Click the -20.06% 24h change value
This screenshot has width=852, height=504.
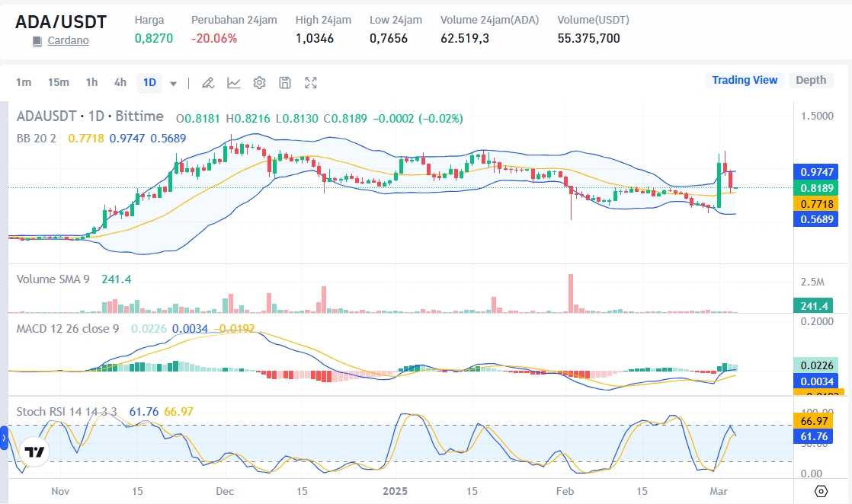pyautogui.click(x=214, y=39)
